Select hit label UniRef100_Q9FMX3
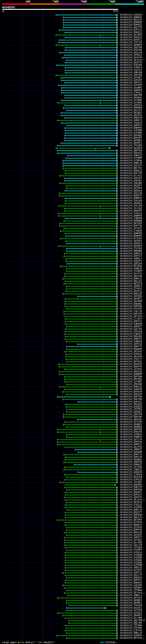This screenshot has width=146, height=644. (131, 125)
